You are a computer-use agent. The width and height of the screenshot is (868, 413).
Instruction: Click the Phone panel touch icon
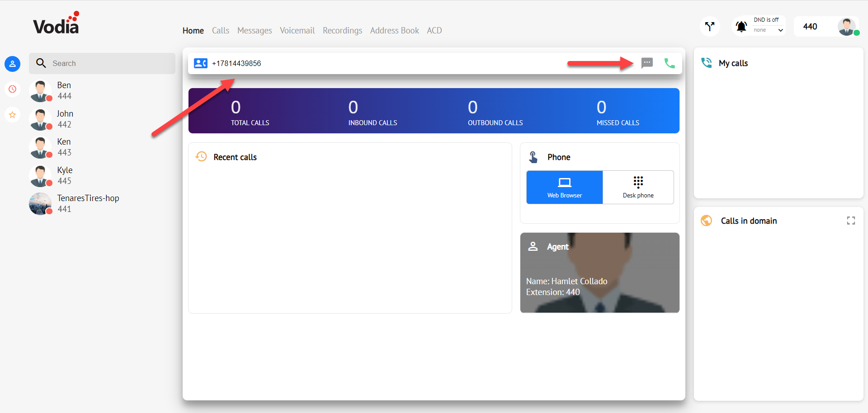(x=533, y=157)
